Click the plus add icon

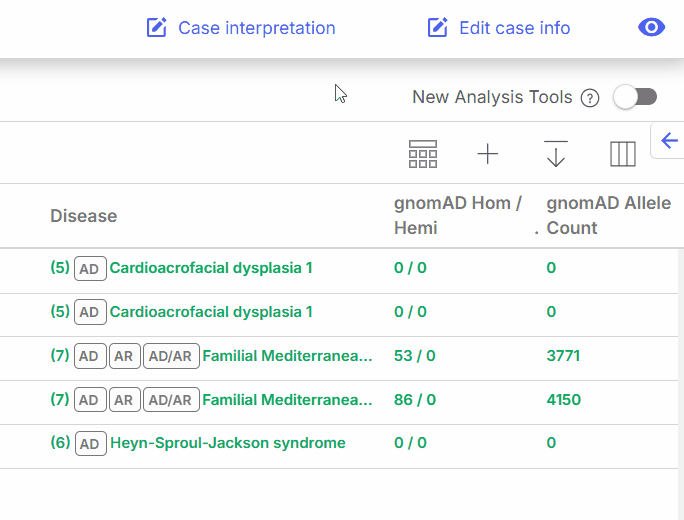[487, 154]
